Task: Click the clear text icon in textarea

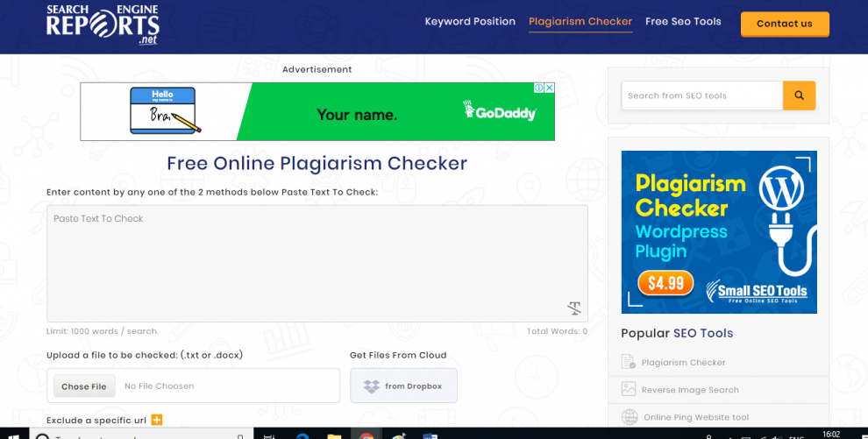Action: 574,308
